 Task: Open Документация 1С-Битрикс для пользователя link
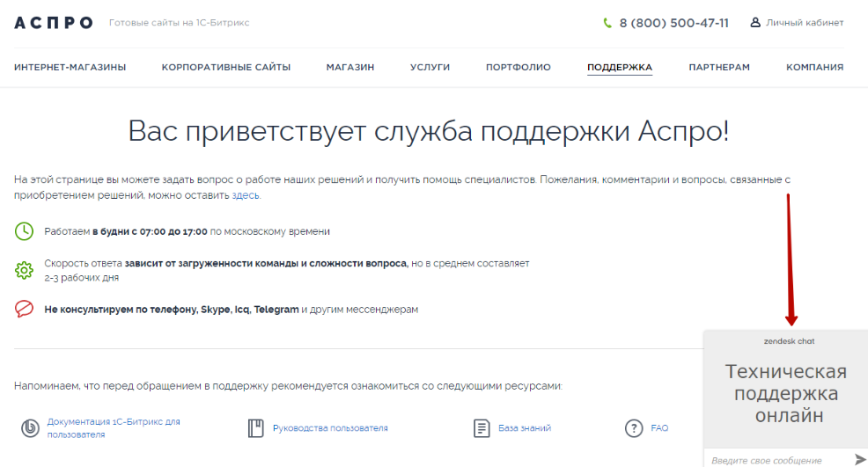[114, 427]
